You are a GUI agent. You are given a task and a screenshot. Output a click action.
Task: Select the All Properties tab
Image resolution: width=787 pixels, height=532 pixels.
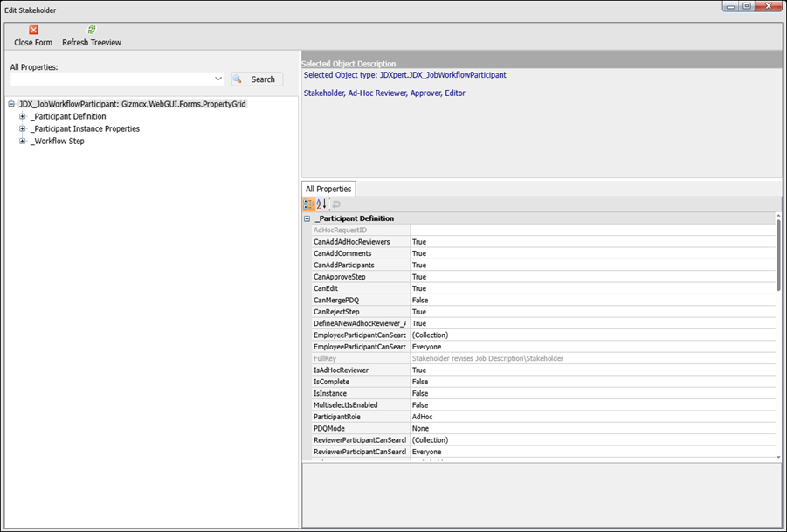click(328, 189)
